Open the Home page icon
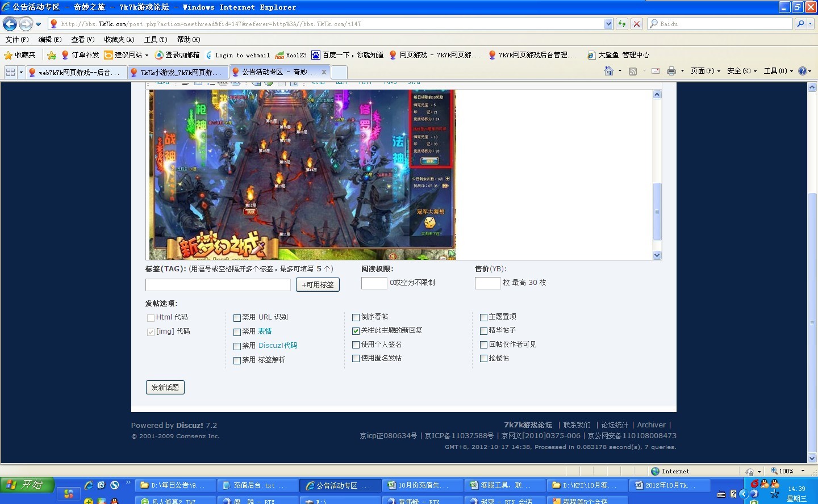818x504 pixels. pyautogui.click(x=608, y=71)
